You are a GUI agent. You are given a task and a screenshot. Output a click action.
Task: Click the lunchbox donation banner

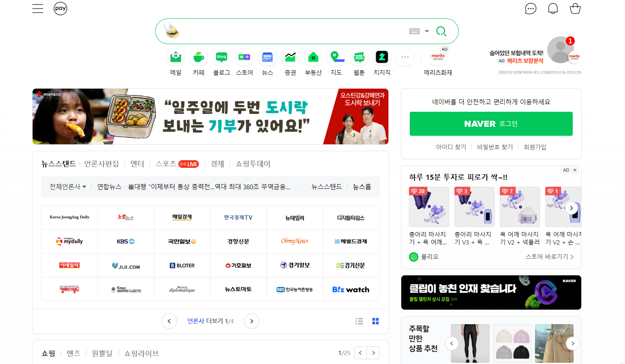click(x=210, y=116)
